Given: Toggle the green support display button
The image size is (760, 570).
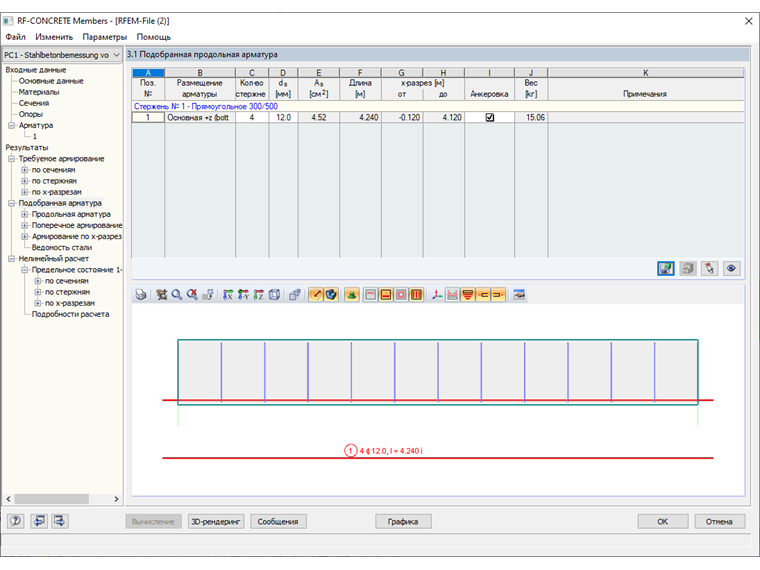Looking at the screenshot, I should pos(352,295).
